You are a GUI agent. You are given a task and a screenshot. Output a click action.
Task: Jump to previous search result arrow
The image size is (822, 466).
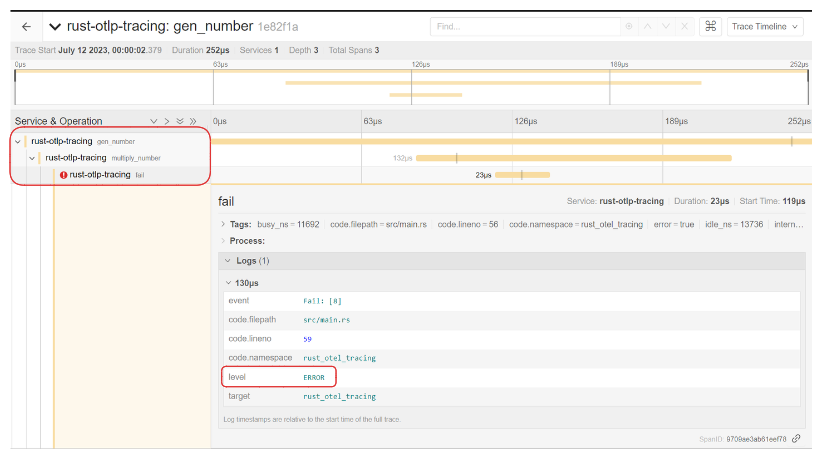(x=647, y=26)
